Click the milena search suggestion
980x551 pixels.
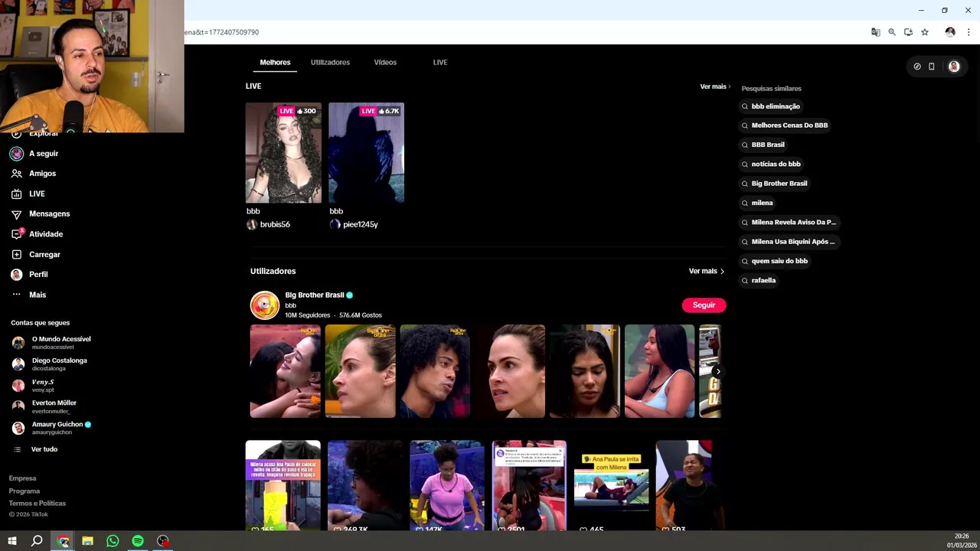[x=758, y=203]
